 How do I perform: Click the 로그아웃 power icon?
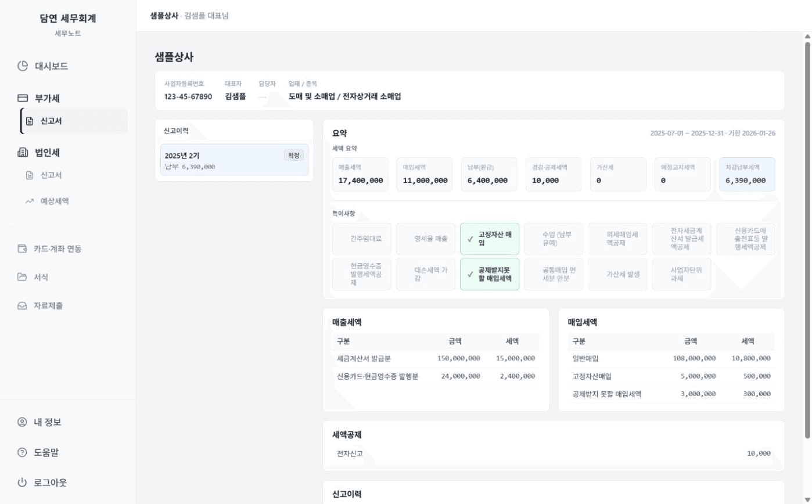coord(23,483)
